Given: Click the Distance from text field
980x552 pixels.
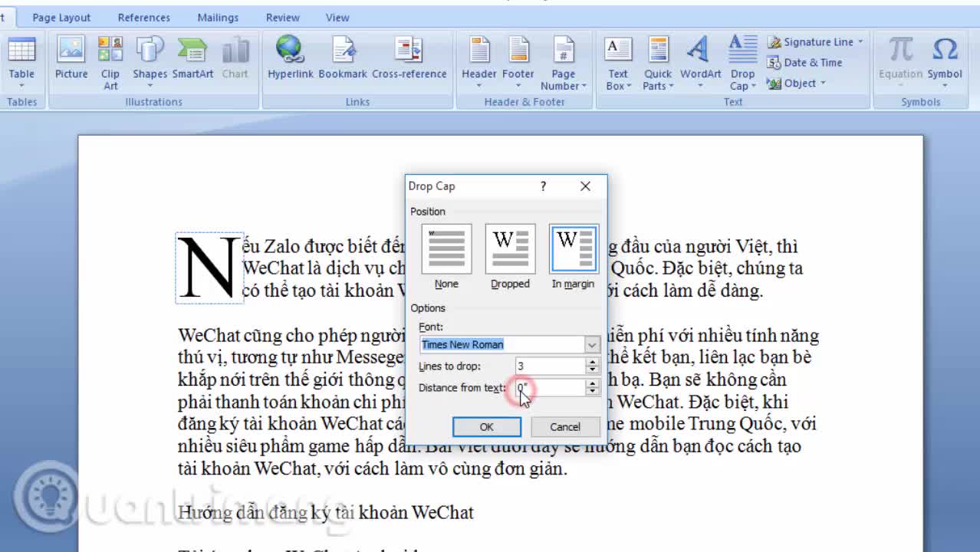Looking at the screenshot, I should click(550, 388).
